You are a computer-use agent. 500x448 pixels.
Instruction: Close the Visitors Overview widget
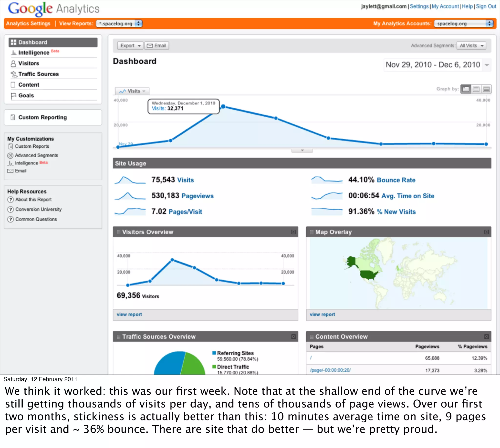point(293,232)
